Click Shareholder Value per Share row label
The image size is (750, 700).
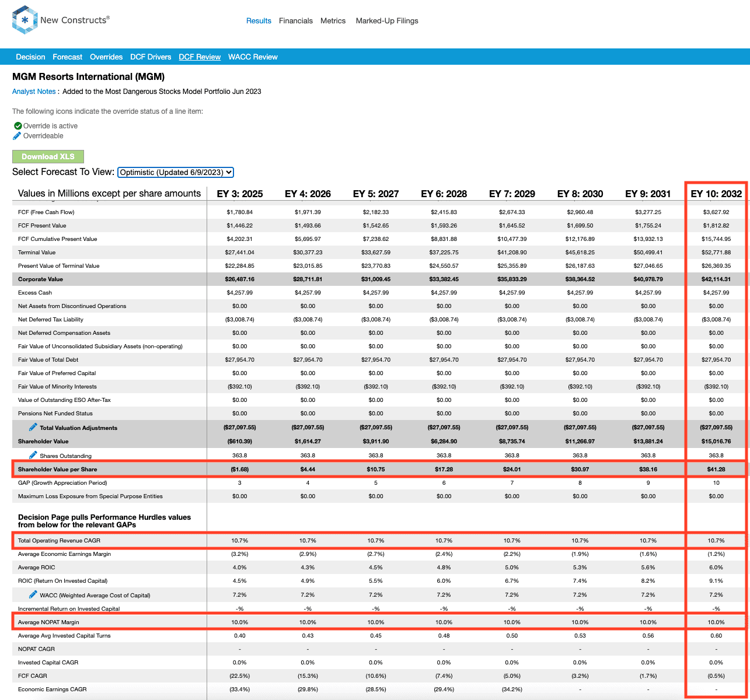tap(58, 469)
